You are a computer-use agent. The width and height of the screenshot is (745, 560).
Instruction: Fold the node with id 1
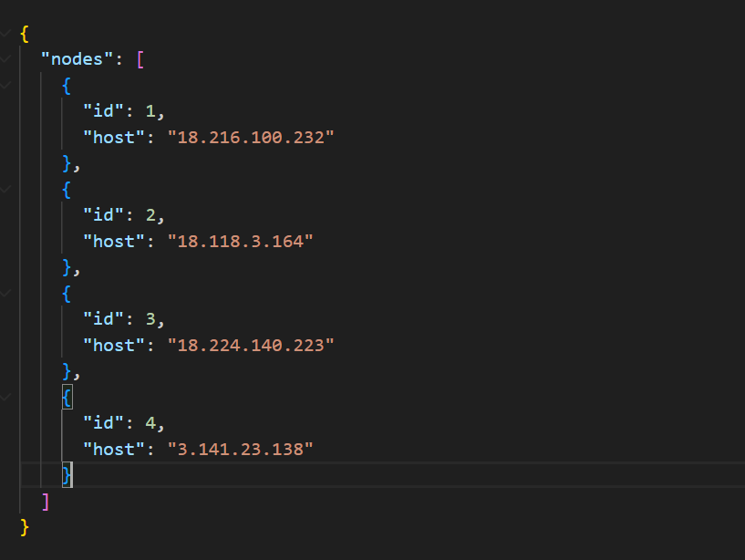7,86
